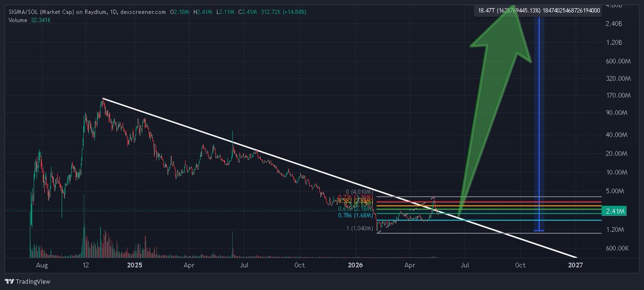644x290 pixels.
Task: Click the SIGMA/SOL (Market Cap) on Raydium title
Action: 58,11
